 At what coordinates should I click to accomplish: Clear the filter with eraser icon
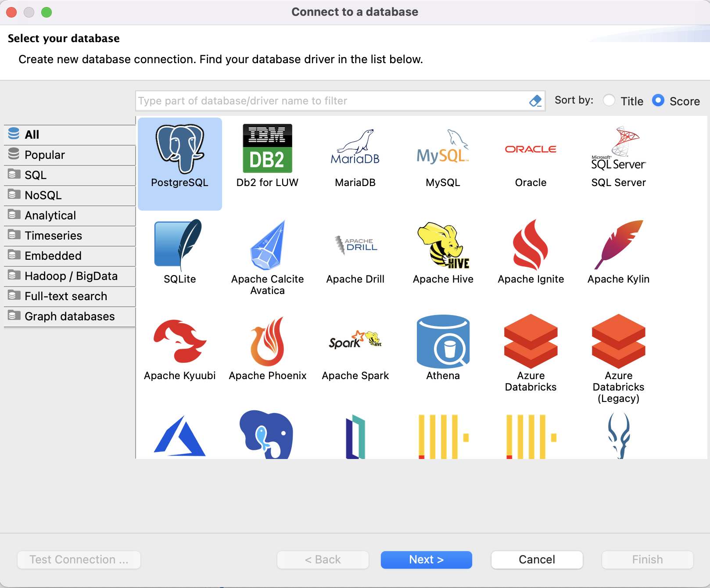point(535,101)
